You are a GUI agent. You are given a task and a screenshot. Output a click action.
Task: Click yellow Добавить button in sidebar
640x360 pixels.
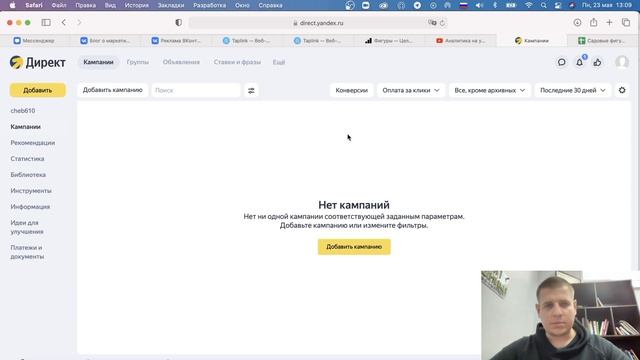38,90
